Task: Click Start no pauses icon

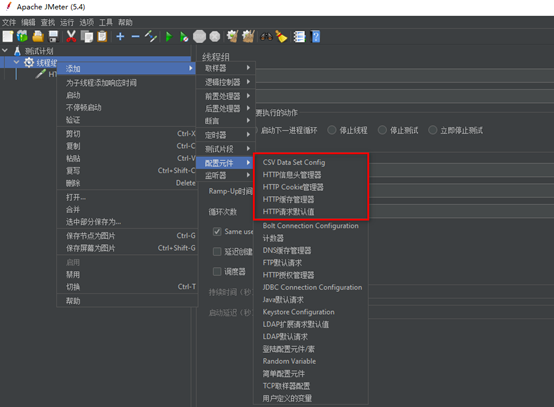Action: (184, 36)
